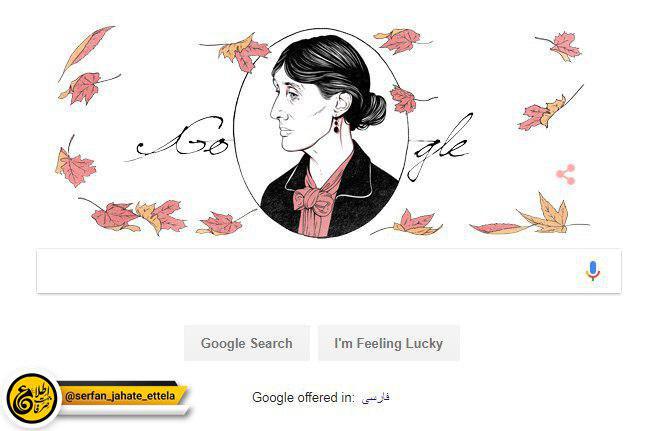Click the long narrow leaf at top-left corner
The height and width of the screenshot is (431, 660).
[x=87, y=50]
